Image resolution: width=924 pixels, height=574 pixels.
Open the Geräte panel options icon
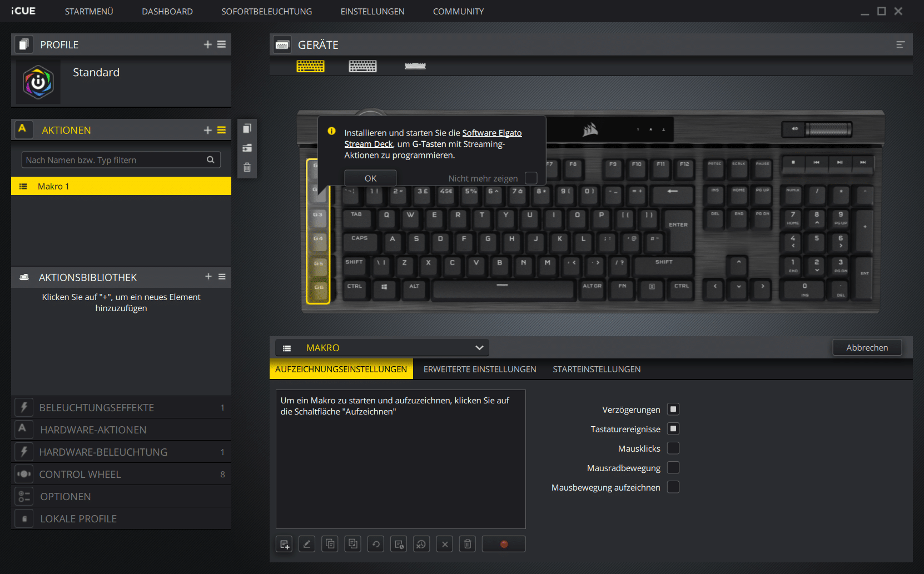click(901, 44)
